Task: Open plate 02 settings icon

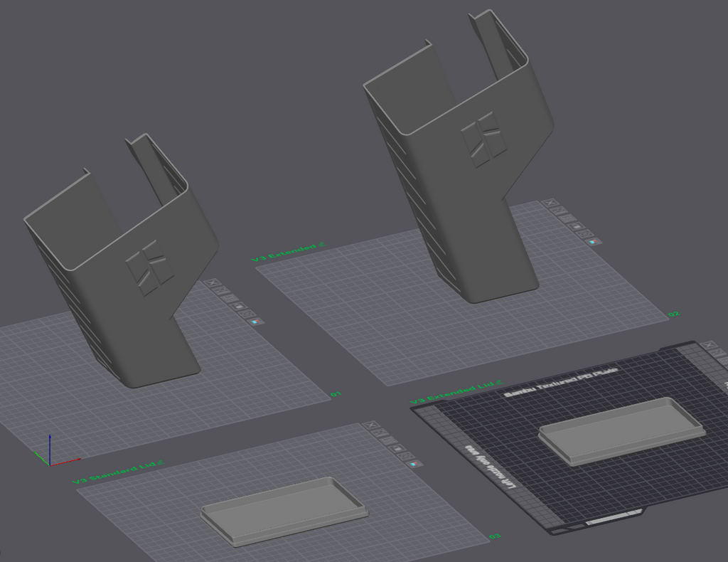Action: pyautogui.click(x=586, y=234)
